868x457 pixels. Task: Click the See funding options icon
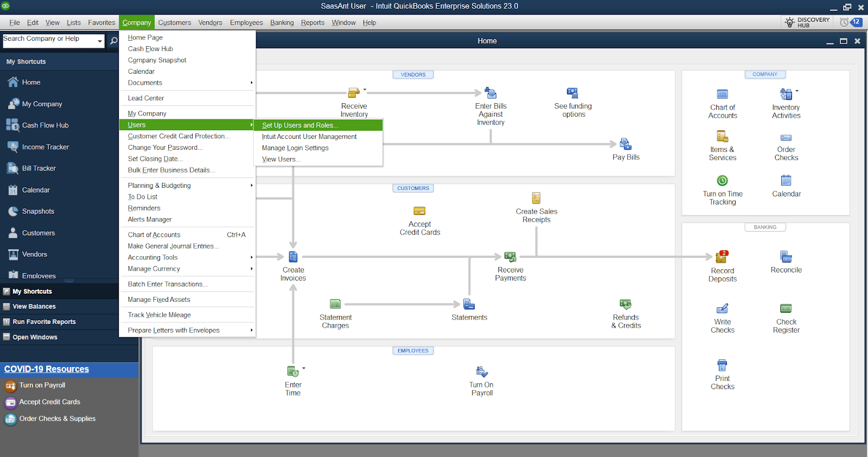[573, 93]
